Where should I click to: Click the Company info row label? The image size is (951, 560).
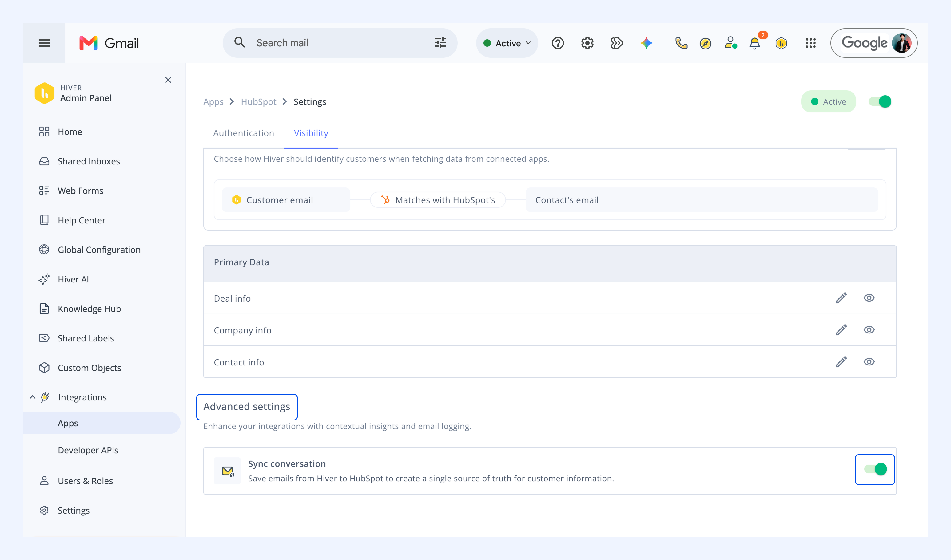(x=242, y=331)
